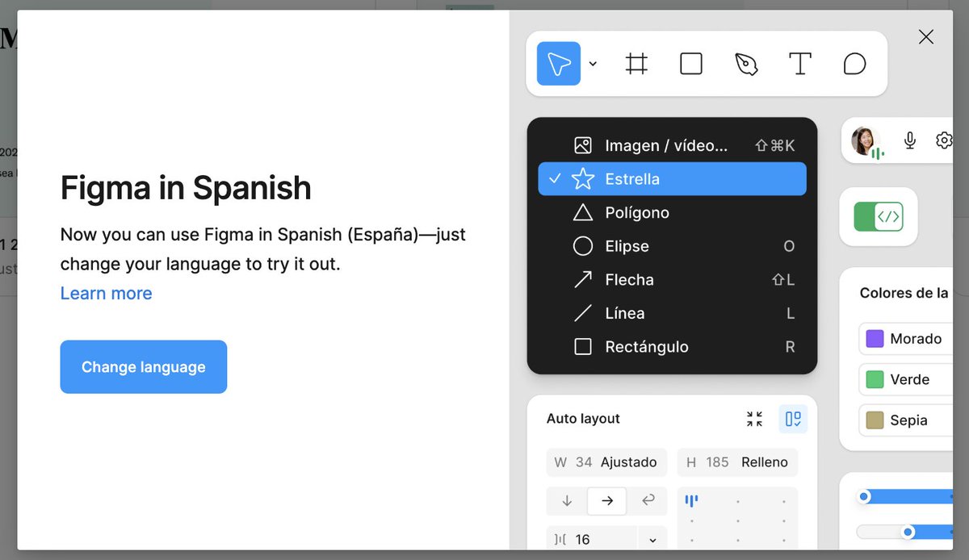
Task: Select the Move cursor tool
Action: click(x=559, y=64)
